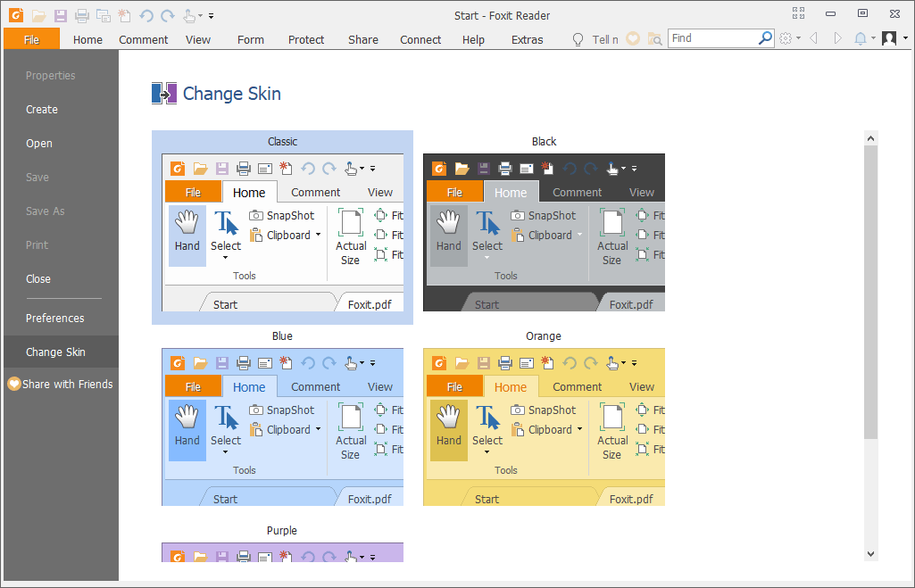Image resolution: width=915 pixels, height=588 pixels.
Task: Expand the notification bell dropdown arrow
Action: (874, 38)
